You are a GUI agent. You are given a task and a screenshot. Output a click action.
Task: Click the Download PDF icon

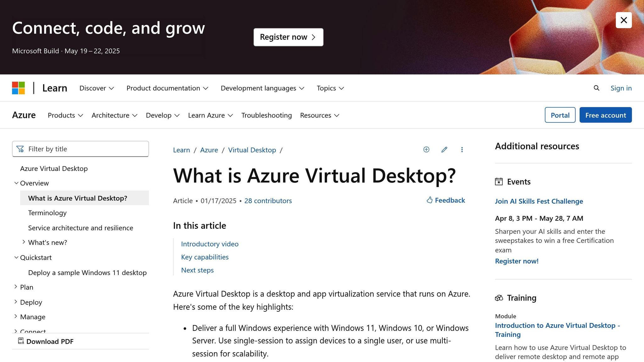point(21,341)
